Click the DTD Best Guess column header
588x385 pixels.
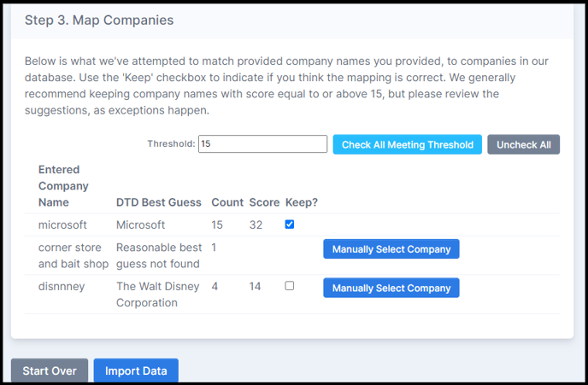(159, 202)
